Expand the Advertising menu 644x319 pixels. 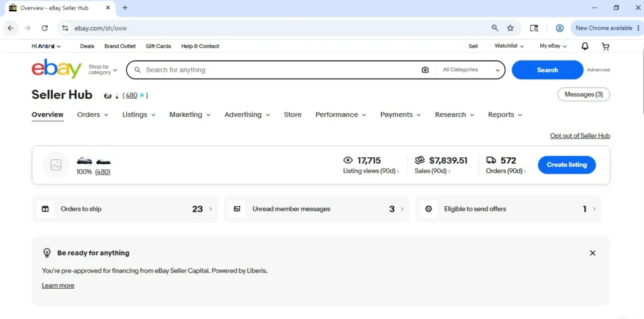[x=247, y=115]
